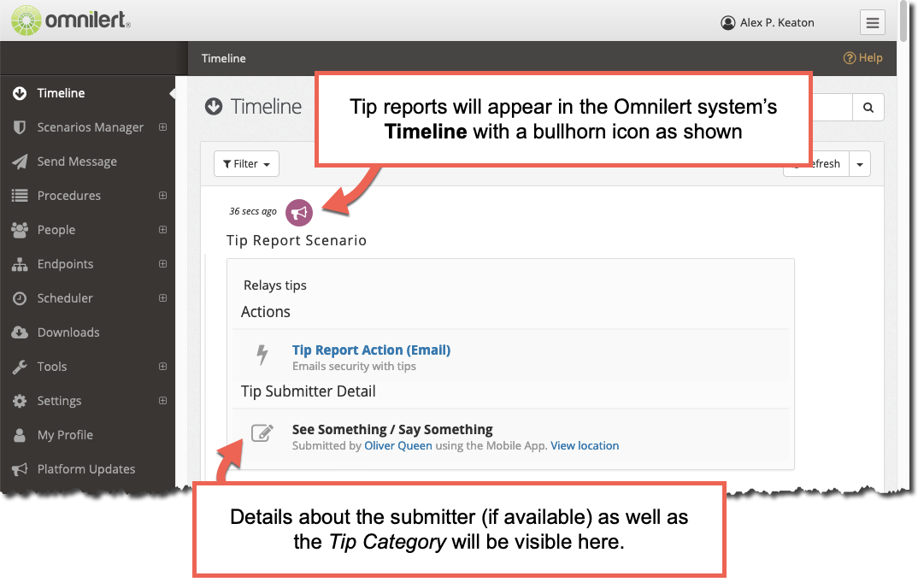918x588 pixels.
Task: Click the Tip Submitter Detail heading
Action: point(308,391)
